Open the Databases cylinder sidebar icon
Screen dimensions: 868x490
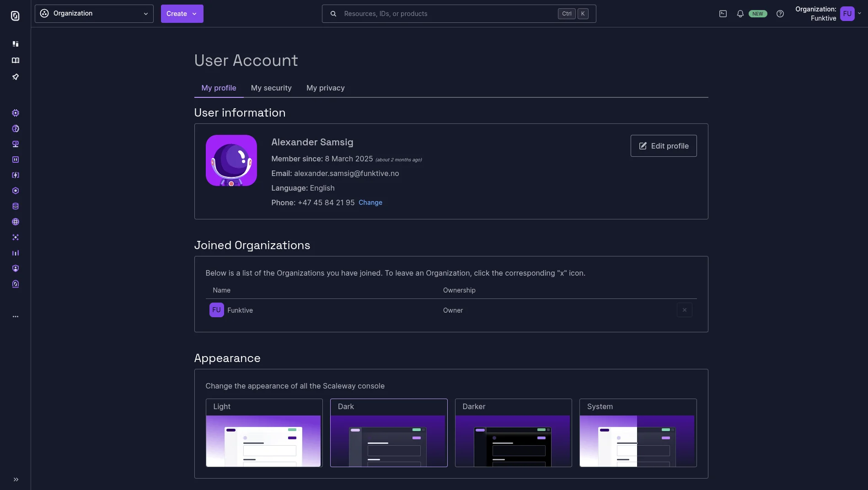tap(16, 206)
